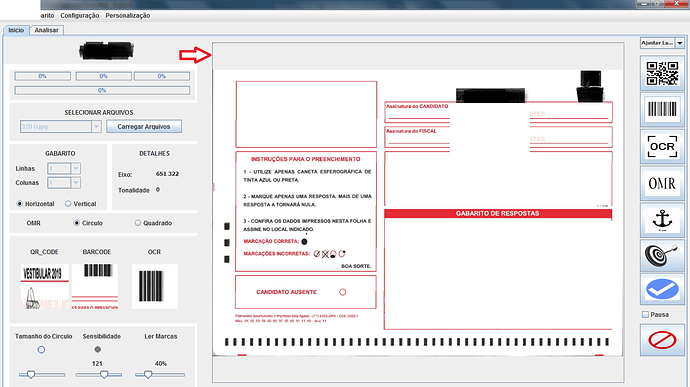Image resolution: width=690 pixels, height=387 pixels.
Task: Click the Sensibilidade slider handle
Action: click(x=104, y=375)
